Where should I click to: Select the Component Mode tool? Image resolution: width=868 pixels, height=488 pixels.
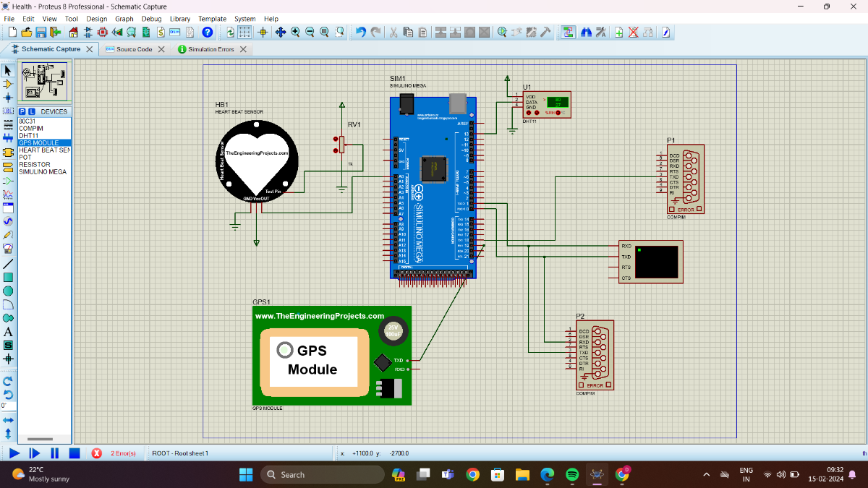coord(8,84)
